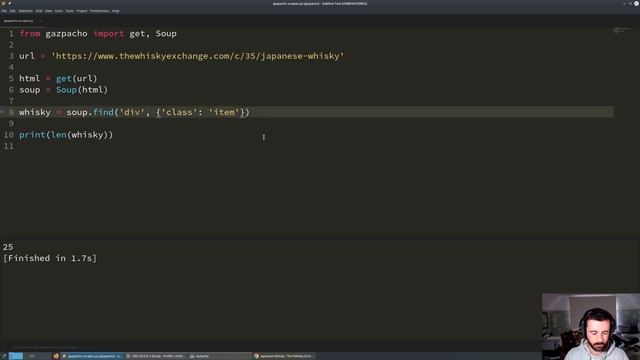Open the File menu

click(4, 11)
